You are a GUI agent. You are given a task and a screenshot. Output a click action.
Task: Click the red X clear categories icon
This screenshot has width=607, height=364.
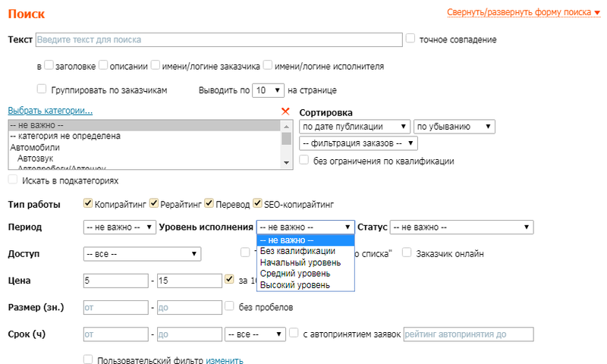[x=285, y=111]
